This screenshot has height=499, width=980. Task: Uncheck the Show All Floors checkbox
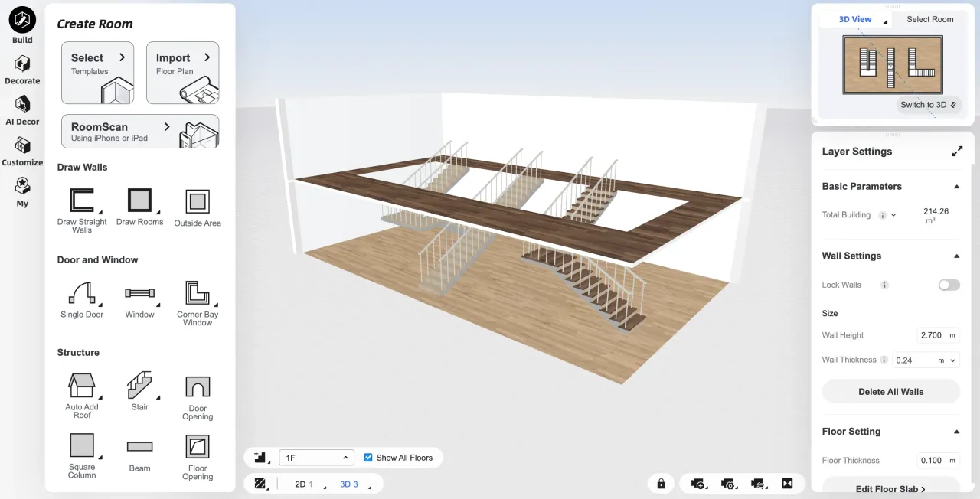click(x=369, y=458)
